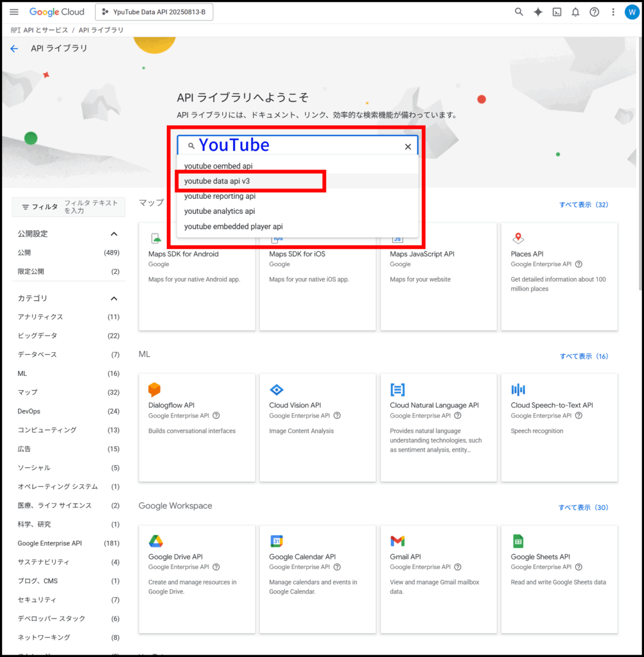This screenshot has height=657, width=644.
Task: Show all 16 ML APIs
Action: coord(584,356)
